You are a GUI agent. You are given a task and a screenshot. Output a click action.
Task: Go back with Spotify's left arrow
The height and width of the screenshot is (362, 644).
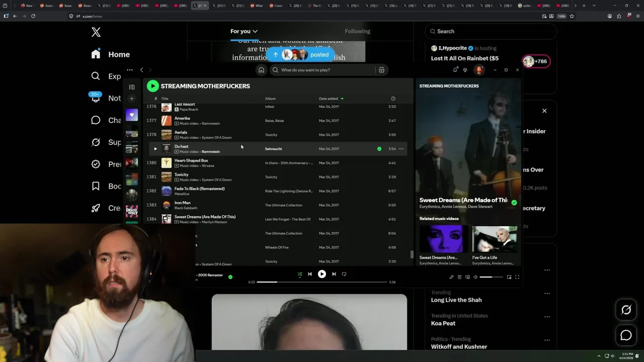(x=141, y=70)
